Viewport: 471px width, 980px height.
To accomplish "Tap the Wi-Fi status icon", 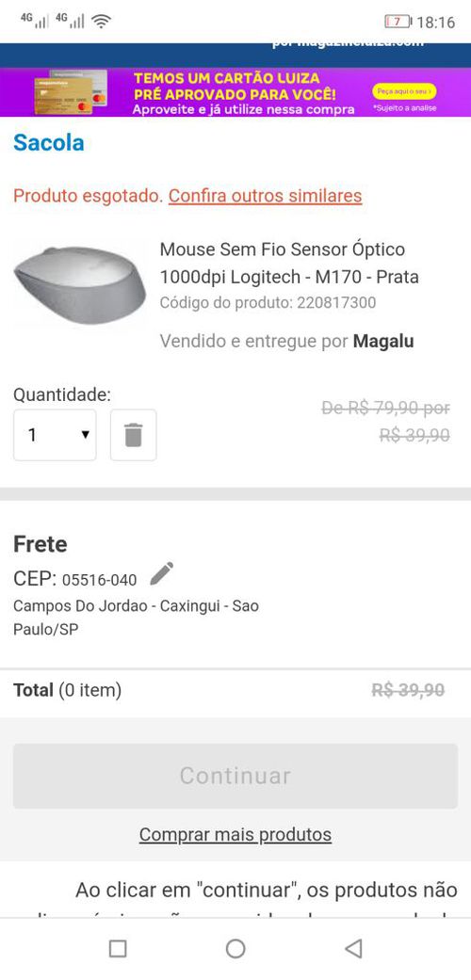I will [101, 22].
